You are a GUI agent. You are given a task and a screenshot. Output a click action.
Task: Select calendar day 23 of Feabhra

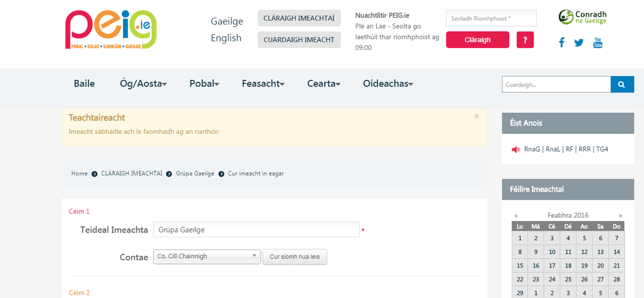click(x=536, y=279)
